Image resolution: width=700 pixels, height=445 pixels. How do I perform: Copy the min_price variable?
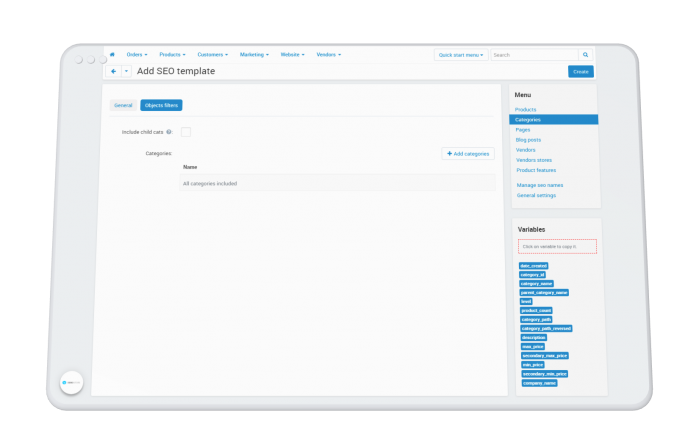(533, 365)
